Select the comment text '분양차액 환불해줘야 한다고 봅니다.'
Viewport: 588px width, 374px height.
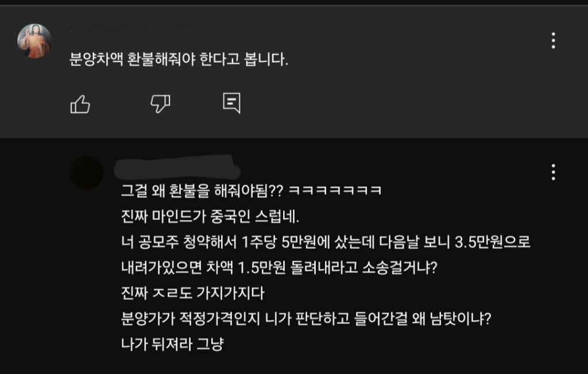pyautogui.click(x=179, y=59)
